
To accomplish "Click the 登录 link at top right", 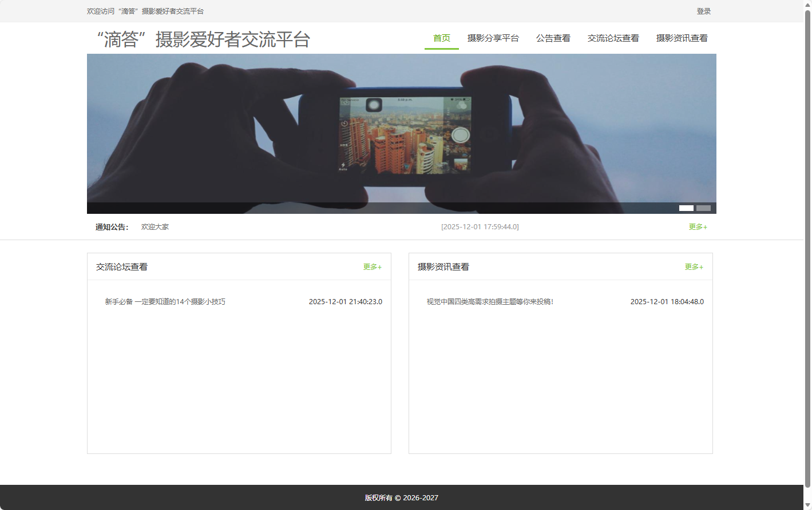I will [703, 11].
